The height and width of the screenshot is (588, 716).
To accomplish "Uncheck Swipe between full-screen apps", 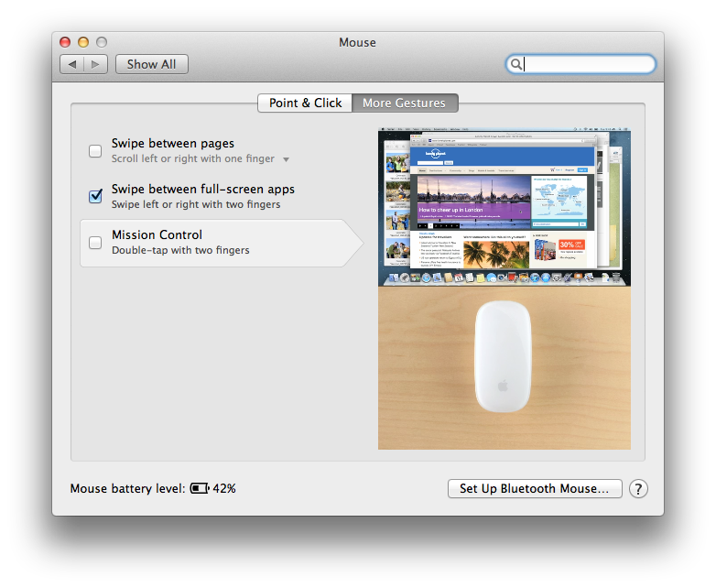I will [x=95, y=196].
